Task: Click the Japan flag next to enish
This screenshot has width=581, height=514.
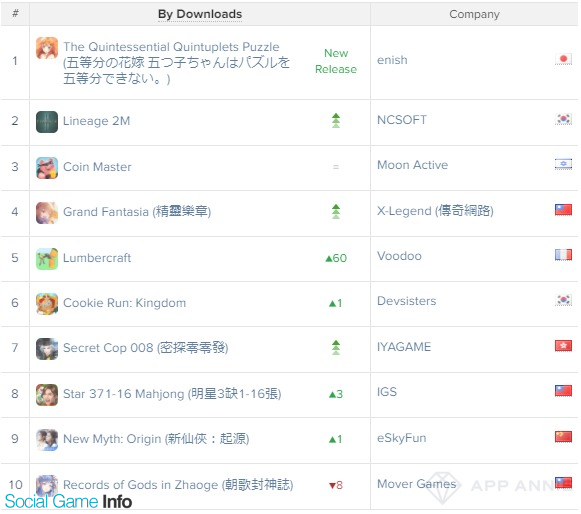Action: coord(563,59)
